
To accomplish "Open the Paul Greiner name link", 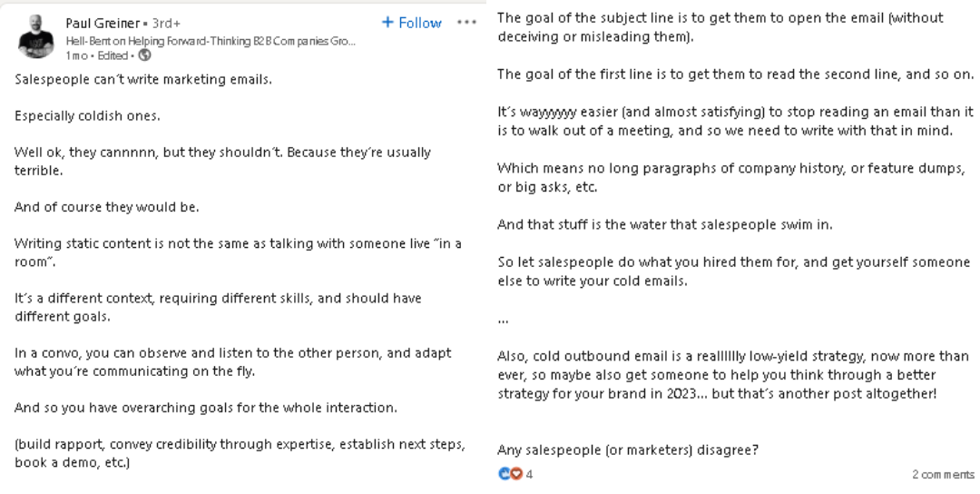I will [x=103, y=23].
